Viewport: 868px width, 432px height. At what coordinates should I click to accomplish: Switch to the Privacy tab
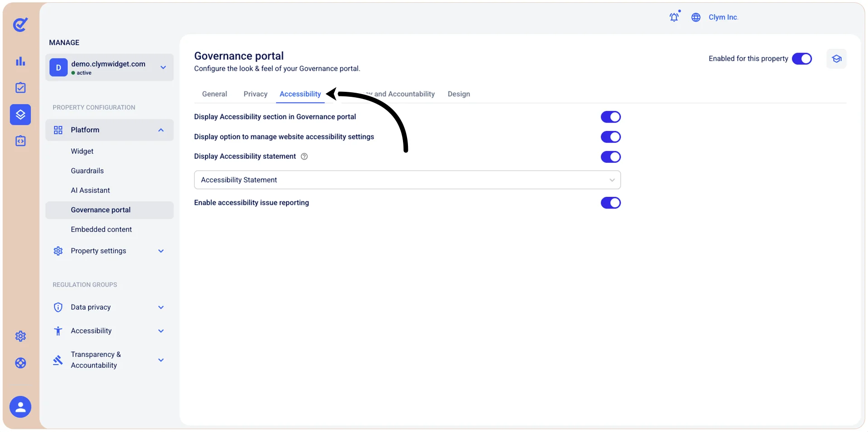click(255, 94)
